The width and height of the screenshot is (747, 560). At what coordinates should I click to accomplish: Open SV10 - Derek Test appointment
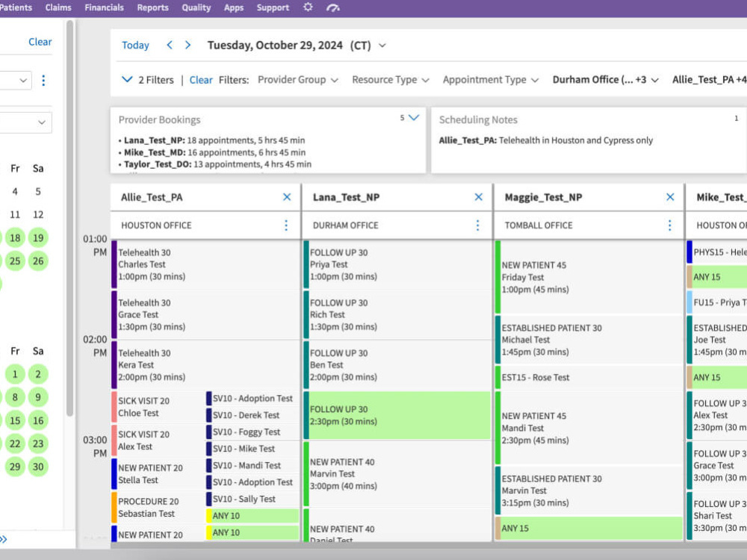click(252, 414)
